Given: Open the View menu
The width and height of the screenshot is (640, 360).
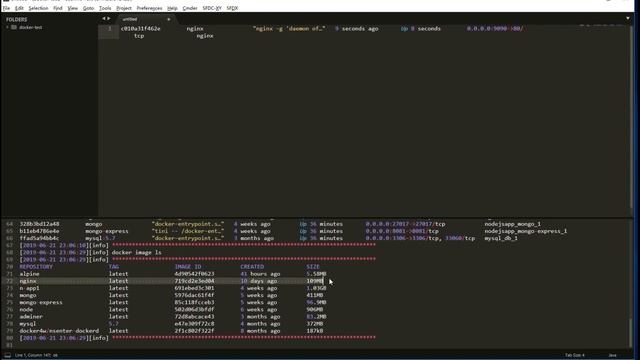Looking at the screenshot, I should pyautogui.click(x=73, y=8).
